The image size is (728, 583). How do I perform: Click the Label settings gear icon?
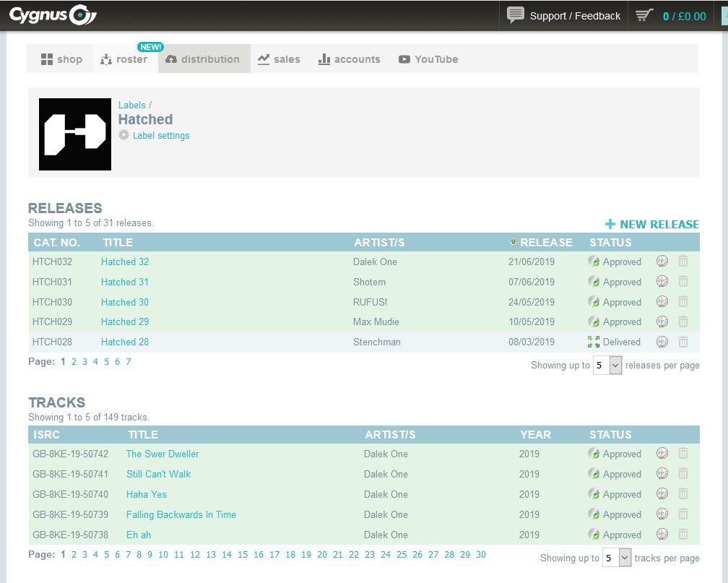(123, 135)
